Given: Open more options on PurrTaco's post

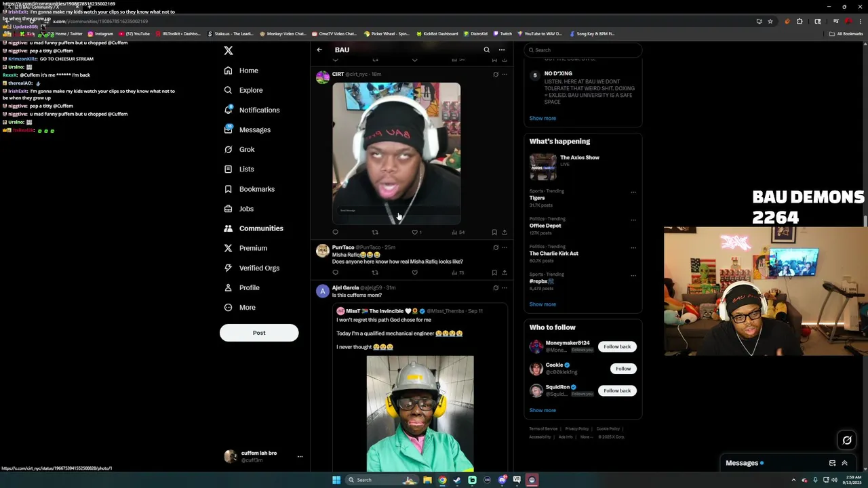Looking at the screenshot, I should coord(505,247).
